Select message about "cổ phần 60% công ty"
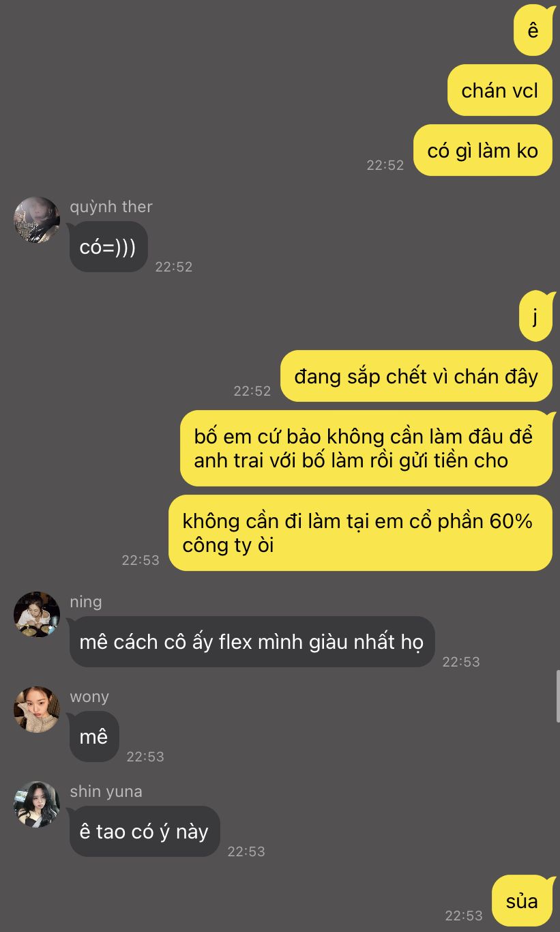The height and width of the screenshot is (932, 560). 360,533
